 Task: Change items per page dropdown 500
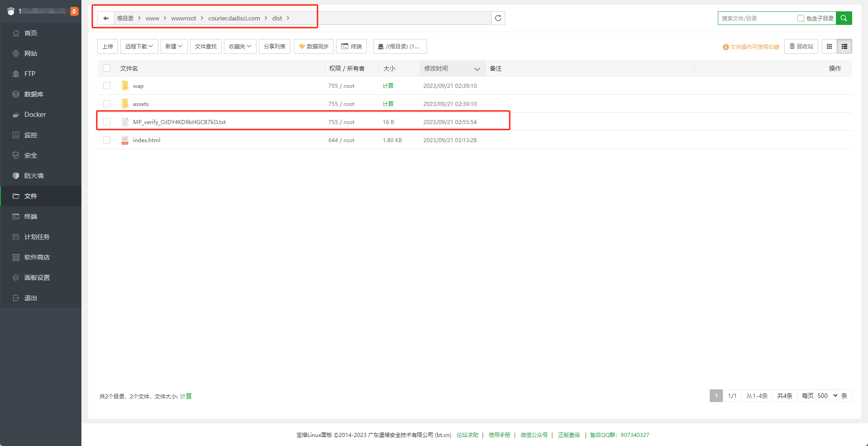point(827,396)
